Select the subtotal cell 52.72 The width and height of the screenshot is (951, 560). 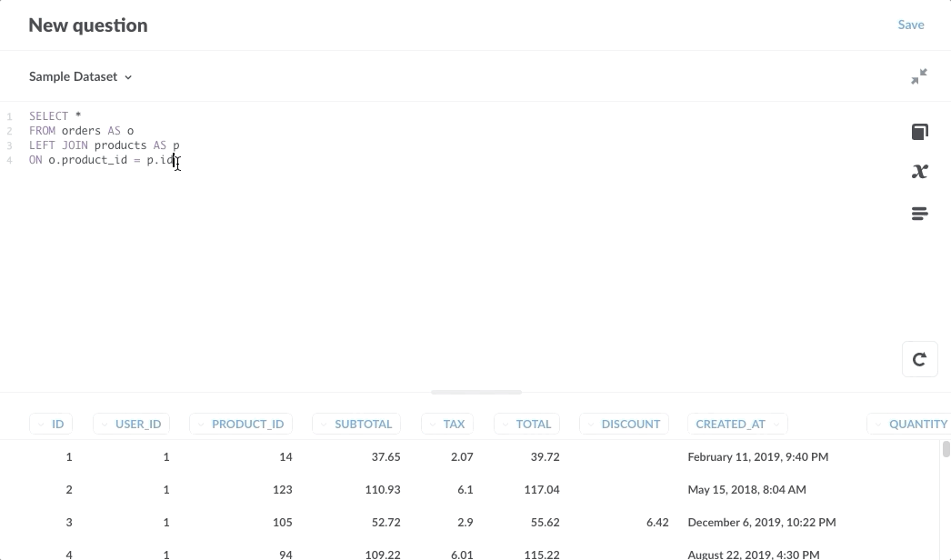(x=385, y=523)
